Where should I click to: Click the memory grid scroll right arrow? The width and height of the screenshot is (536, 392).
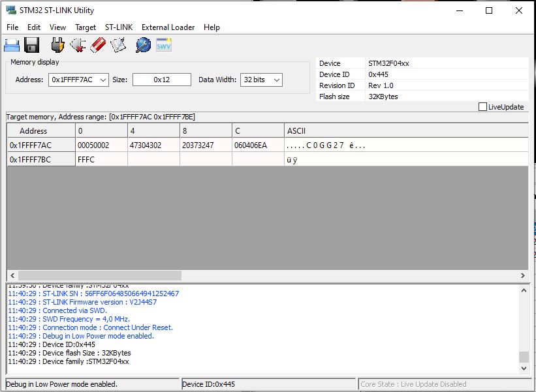[523, 275]
